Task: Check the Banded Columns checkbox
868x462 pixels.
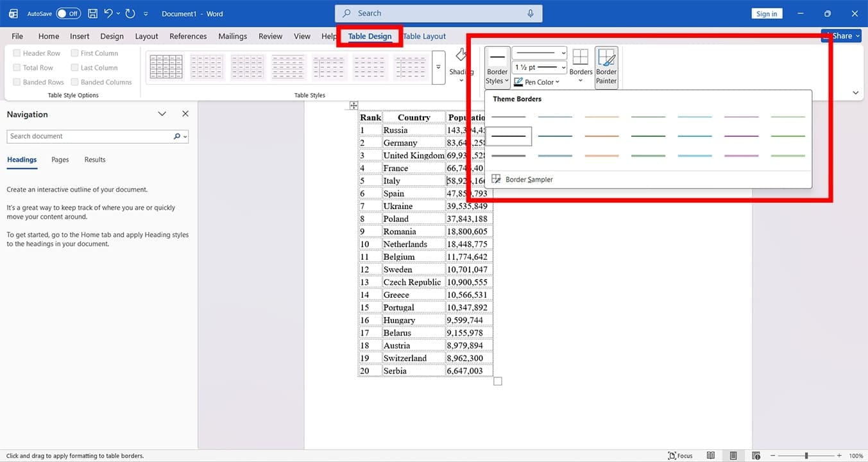Action: click(x=74, y=82)
